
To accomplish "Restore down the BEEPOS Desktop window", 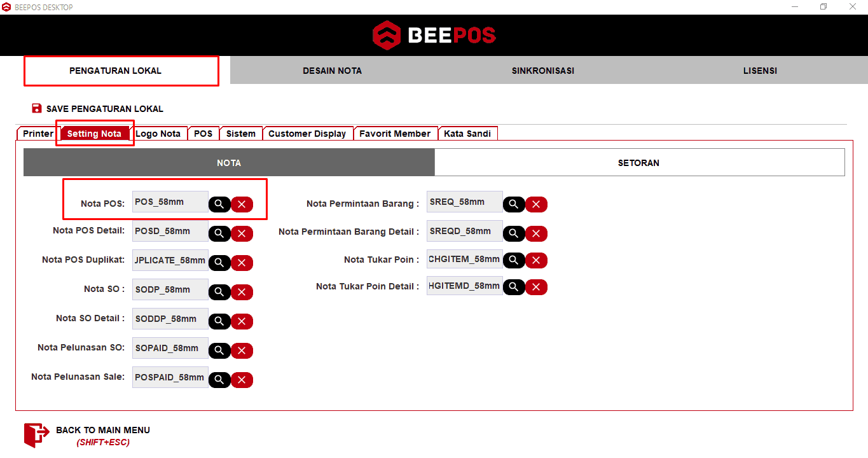I will pos(823,7).
